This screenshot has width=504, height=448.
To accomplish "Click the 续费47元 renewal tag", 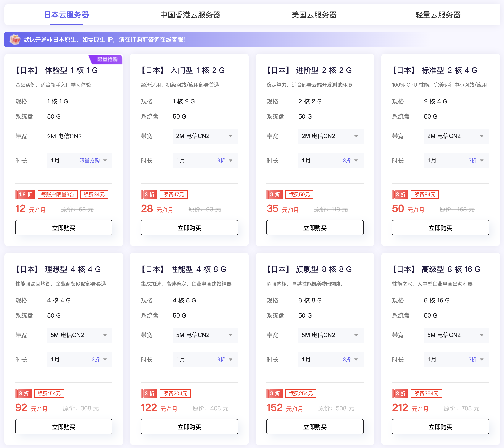I will pos(174,194).
